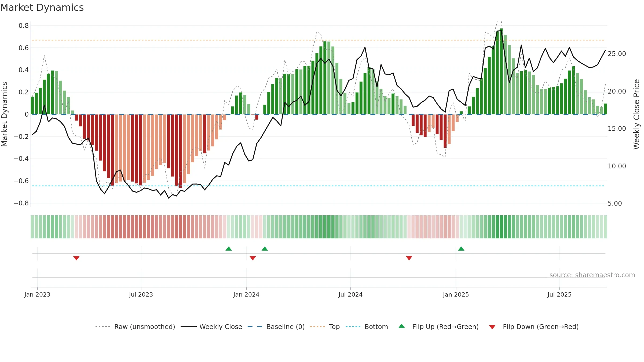Toggle the Bottom legend entry
644x362 pixels.
(x=367, y=327)
